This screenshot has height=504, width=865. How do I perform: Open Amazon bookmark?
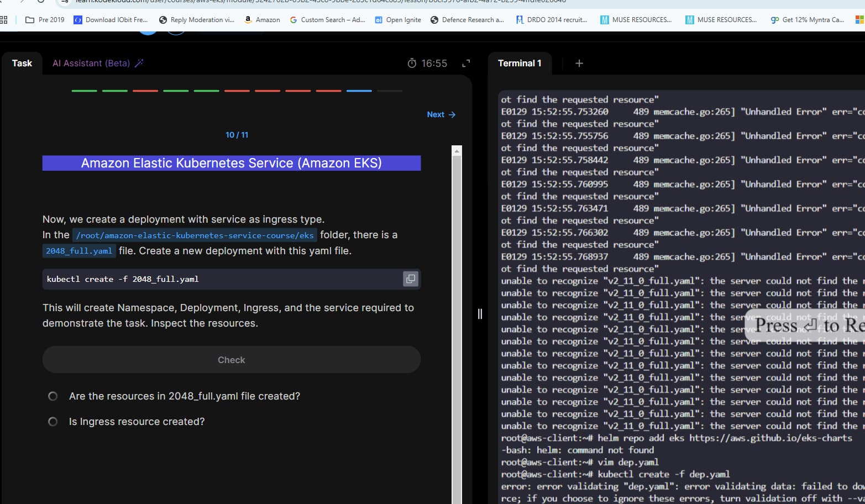coord(262,20)
